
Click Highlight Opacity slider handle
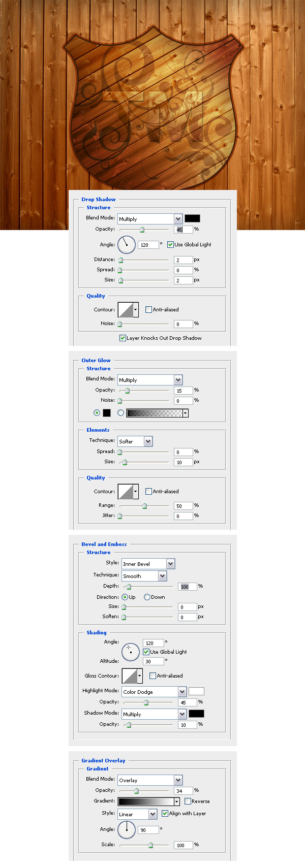click(146, 702)
